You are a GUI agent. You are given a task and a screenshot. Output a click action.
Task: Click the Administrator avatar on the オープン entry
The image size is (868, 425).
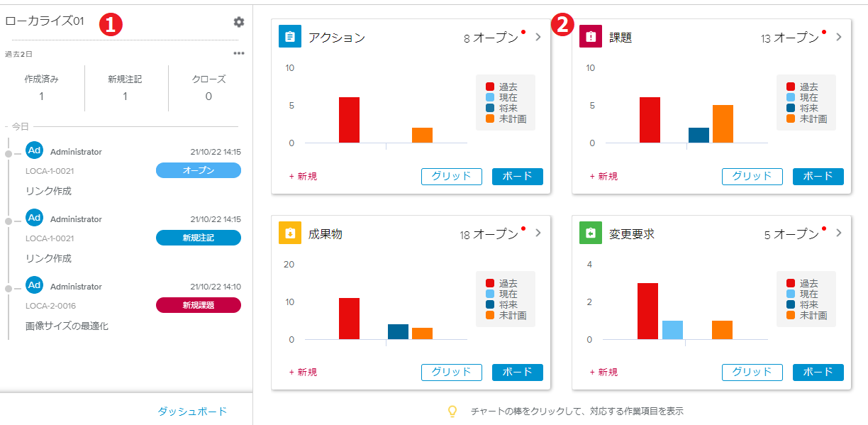tap(35, 150)
